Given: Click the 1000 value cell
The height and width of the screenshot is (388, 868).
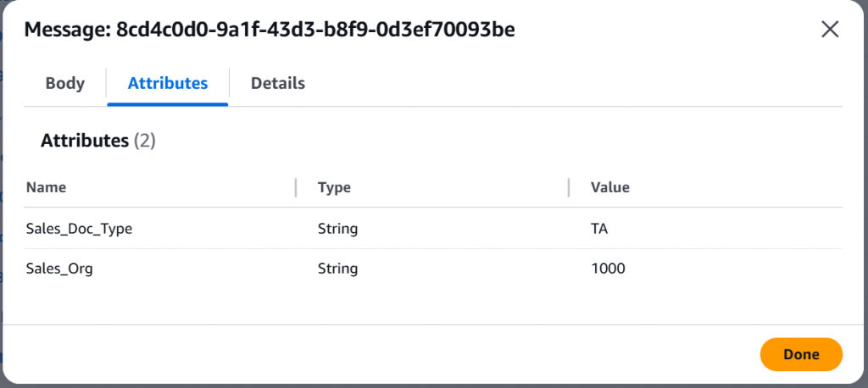Looking at the screenshot, I should tap(608, 269).
